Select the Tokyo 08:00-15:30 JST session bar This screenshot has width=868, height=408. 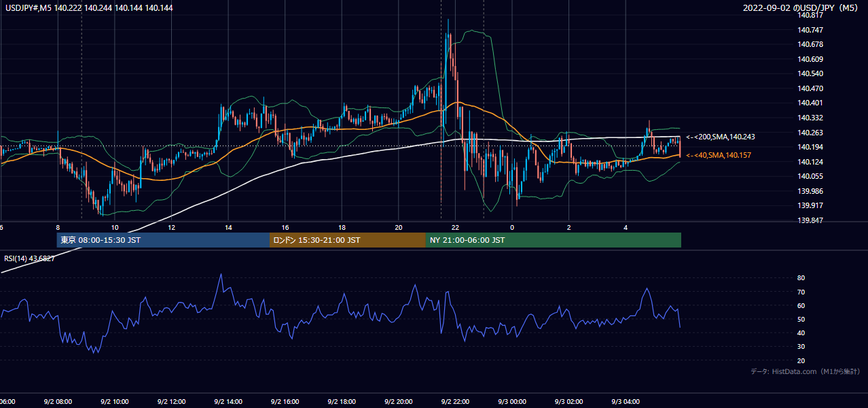(163, 240)
